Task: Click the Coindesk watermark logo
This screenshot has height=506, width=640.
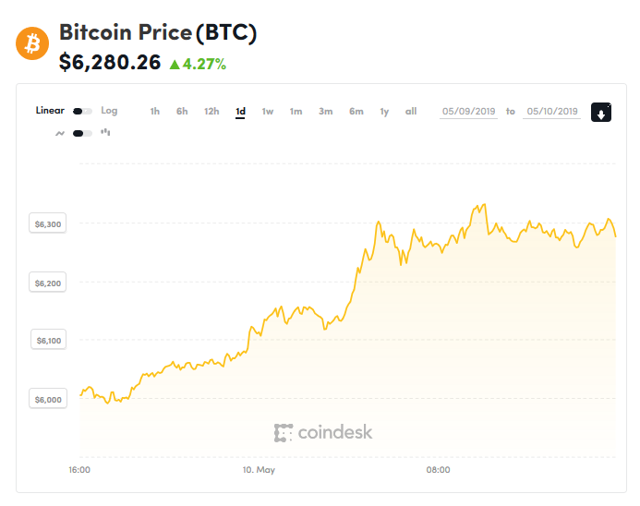Action: 323,432
